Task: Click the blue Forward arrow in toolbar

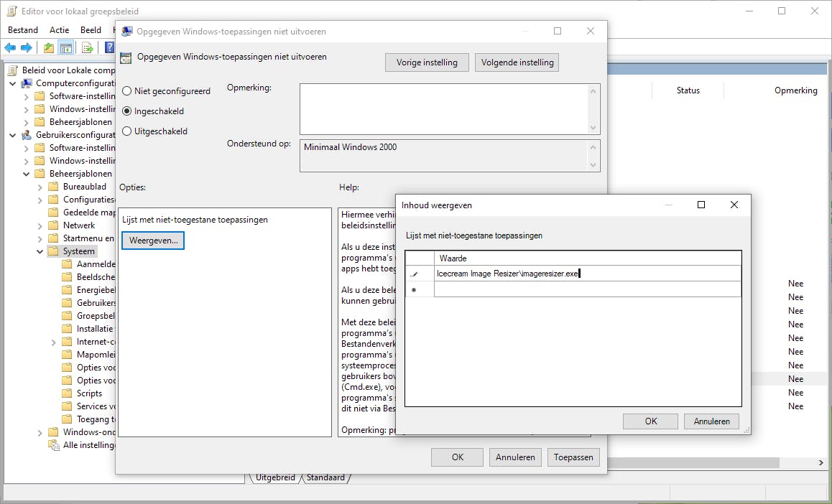Action: (x=26, y=47)
